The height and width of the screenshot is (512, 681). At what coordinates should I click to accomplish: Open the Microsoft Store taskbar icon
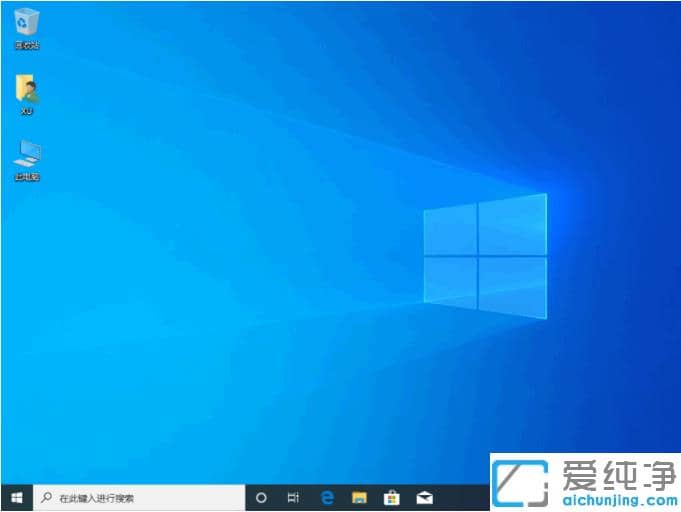click(392, 497)
